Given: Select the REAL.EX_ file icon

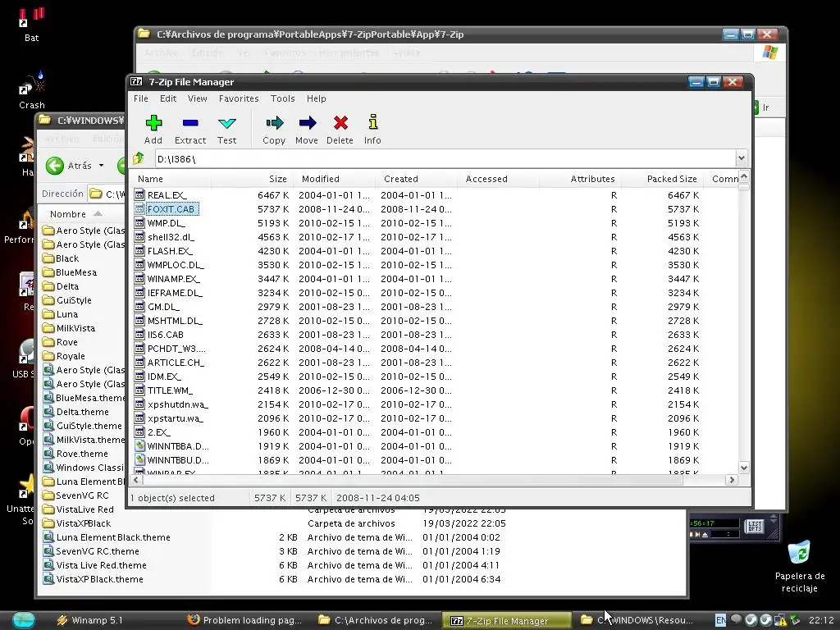Looking at the screenshot, I should point(139,195).
